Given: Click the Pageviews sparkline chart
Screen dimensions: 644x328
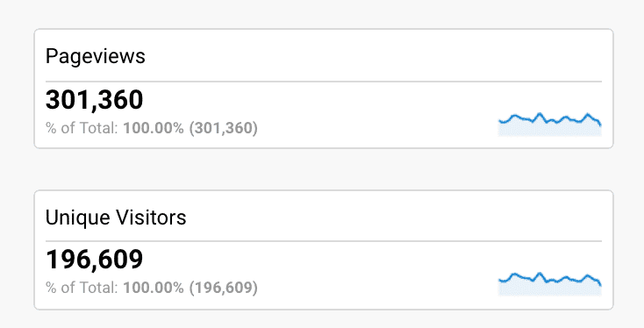Looking at the screenshot, I should 550,124.
